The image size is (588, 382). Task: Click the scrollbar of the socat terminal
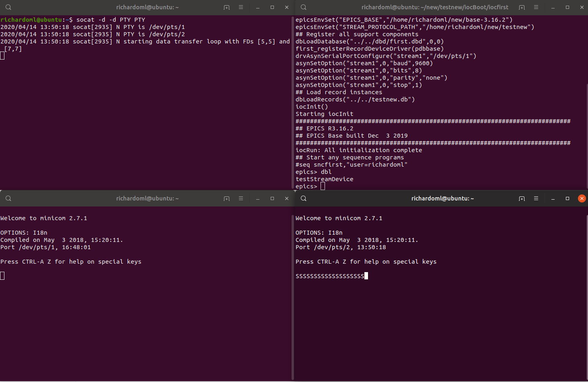coord(292,101)
